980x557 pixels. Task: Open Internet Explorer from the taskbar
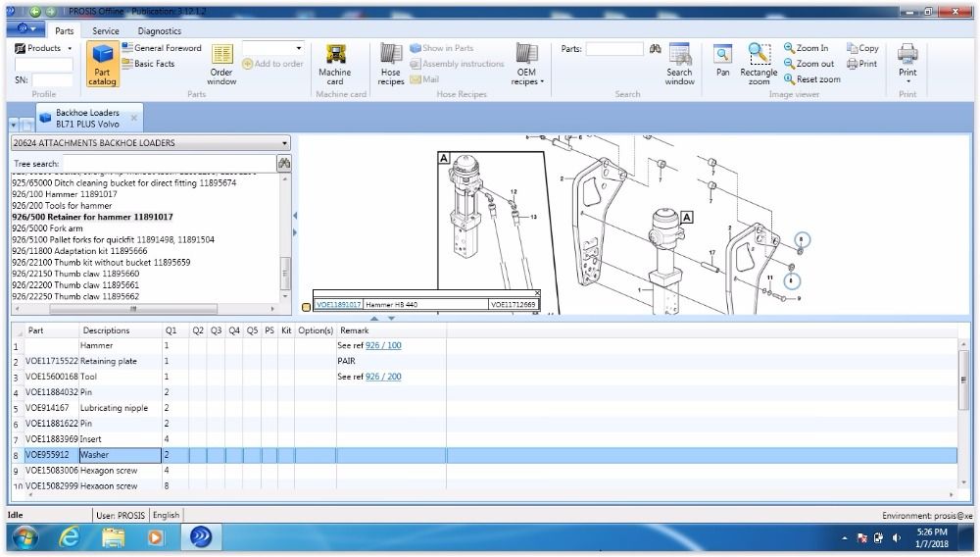point(70,537)
